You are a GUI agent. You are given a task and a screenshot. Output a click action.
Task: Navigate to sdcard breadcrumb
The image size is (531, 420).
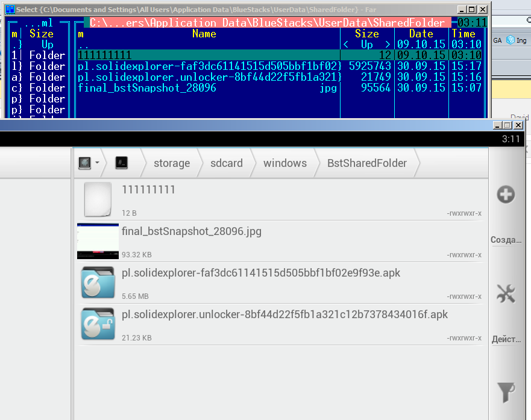coord(227,163)
